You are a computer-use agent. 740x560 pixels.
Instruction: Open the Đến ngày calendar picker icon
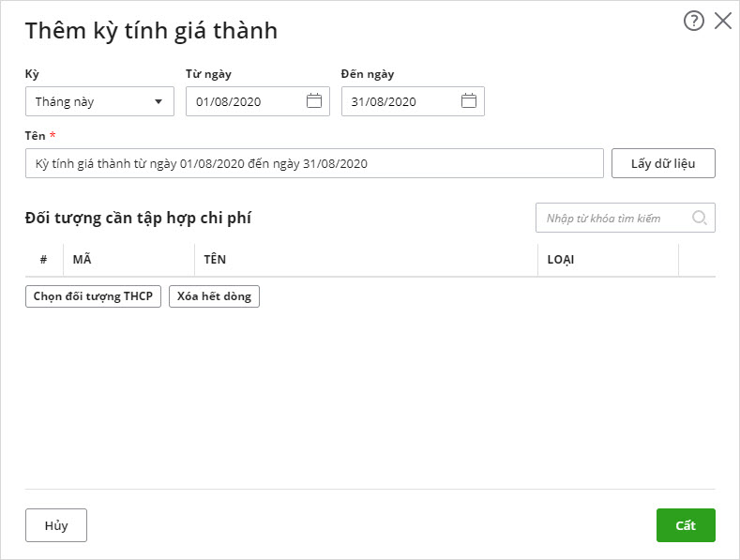pyautogui.click(x=469, y=101)
